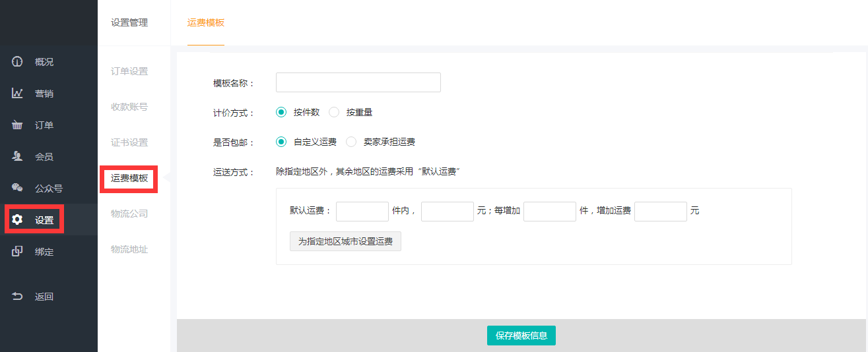
Task: Select the 按重量 pricing option
Action: point(334,113)
